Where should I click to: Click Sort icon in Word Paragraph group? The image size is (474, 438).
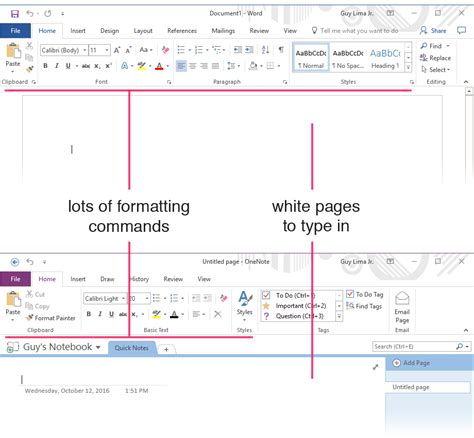[x=265, y=50]
